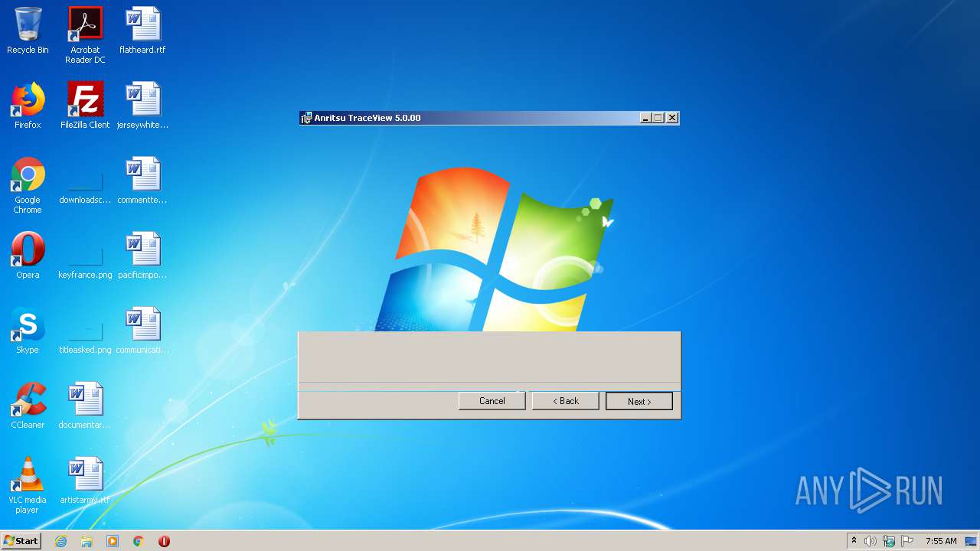Open the network status tray icon
This screenshot has width=980, height=551.
889,541
